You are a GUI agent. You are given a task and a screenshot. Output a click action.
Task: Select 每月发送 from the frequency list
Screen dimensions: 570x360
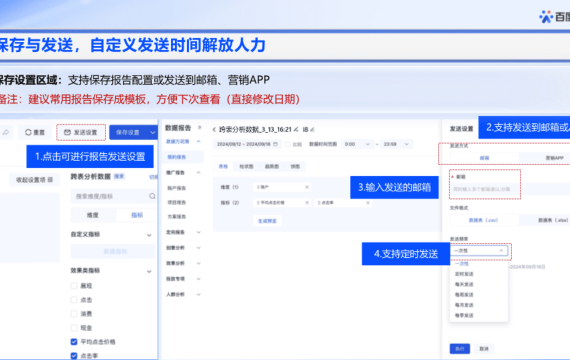(464, 305)
